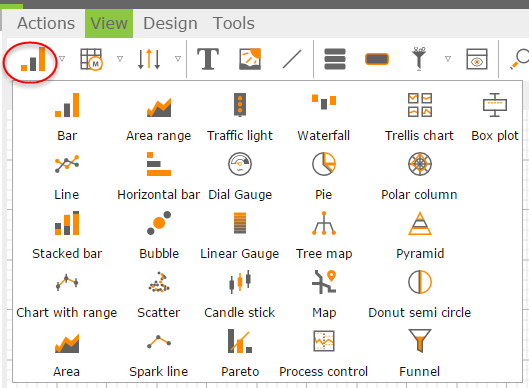The width and height of the screenshot is (529, 388).
Task: Click the magnifier search icon
Action: tap(520, 59)
